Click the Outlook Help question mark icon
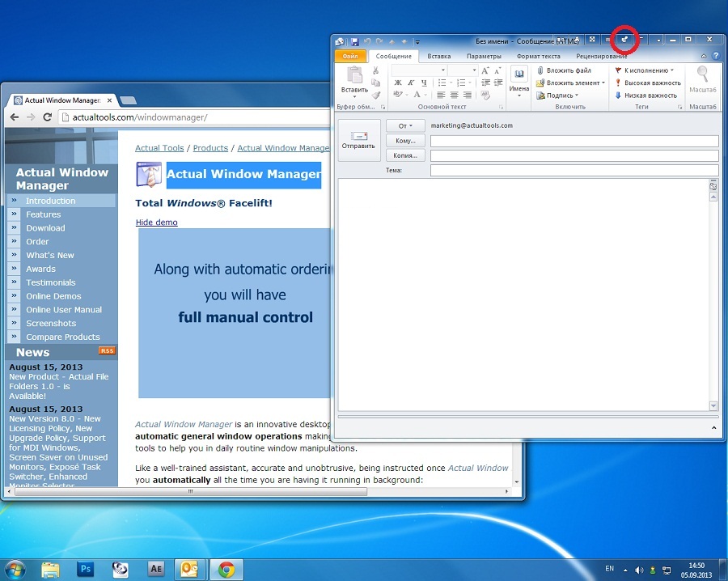Viewport: 728px width, 581px height. (x=717, y=56)
